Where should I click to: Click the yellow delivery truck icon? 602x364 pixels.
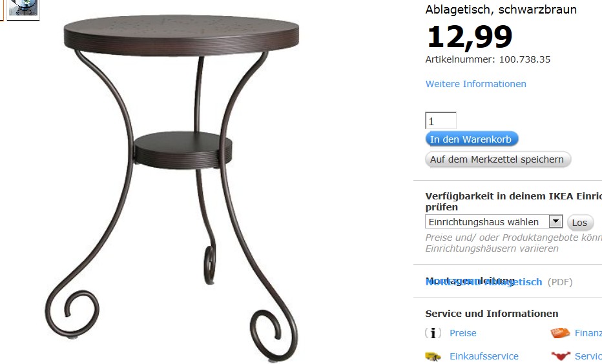pyautogui.click(x=433, y=356)
